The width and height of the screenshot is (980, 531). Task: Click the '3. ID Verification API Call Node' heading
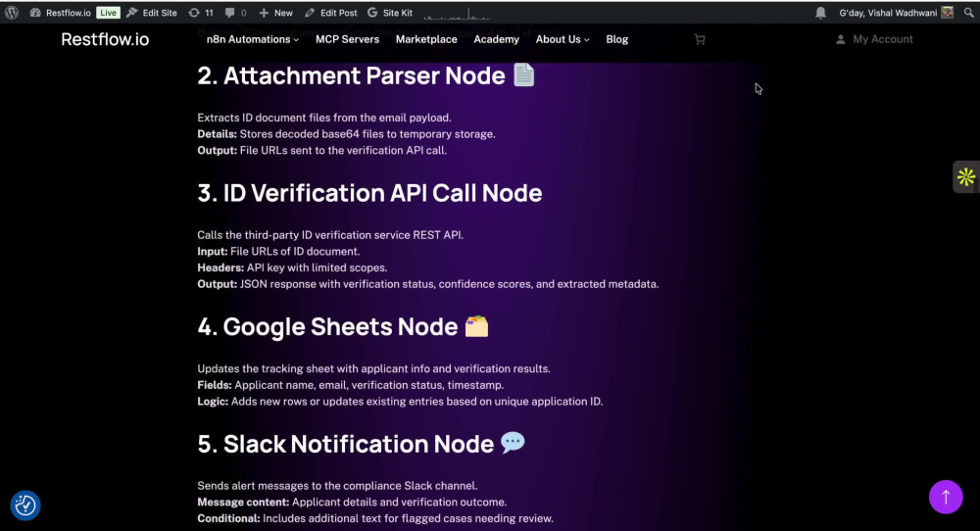pyautogui.click(x=369, y=193)
